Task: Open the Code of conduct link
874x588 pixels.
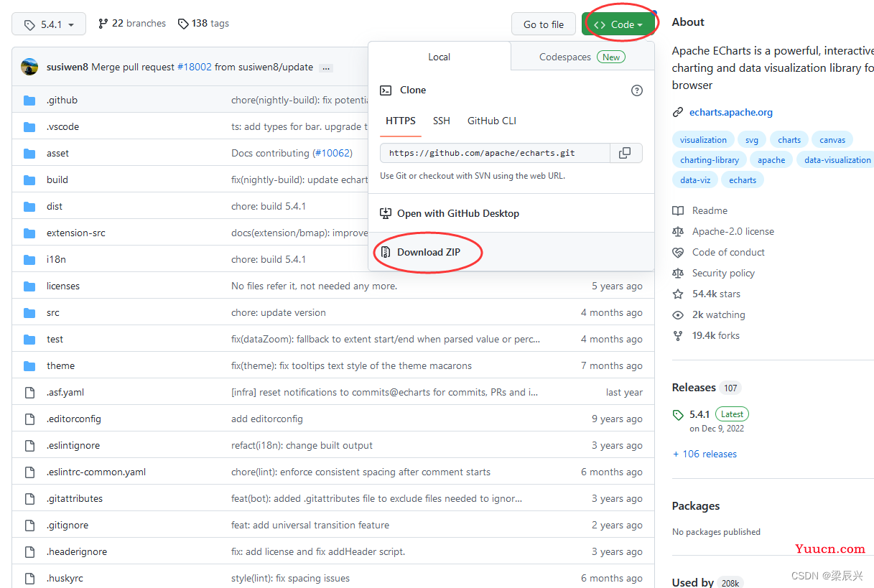Action: click(x=728, y=252)
